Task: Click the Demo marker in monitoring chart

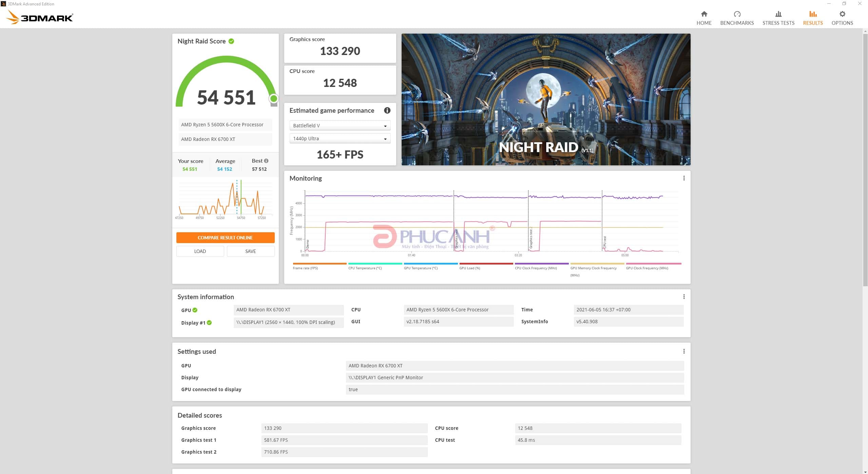Action: pyautogui.click(x=308, y=244)
